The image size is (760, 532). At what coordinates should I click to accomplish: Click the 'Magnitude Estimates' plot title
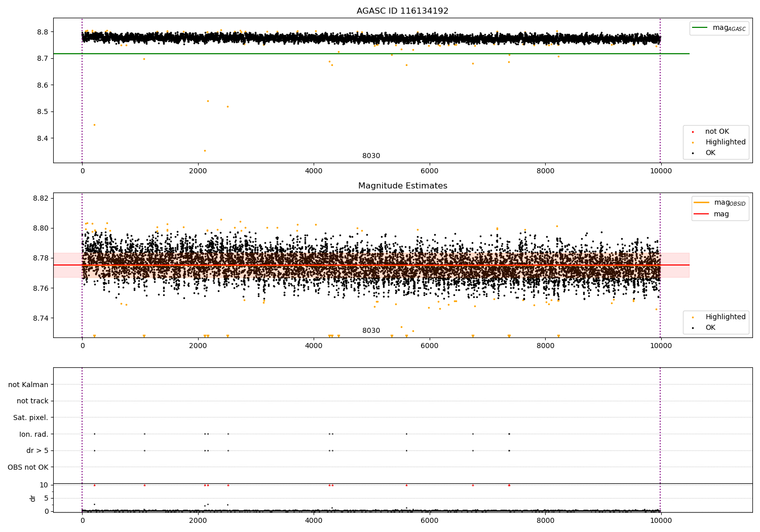pyautogui.click(x=402, y=186)
